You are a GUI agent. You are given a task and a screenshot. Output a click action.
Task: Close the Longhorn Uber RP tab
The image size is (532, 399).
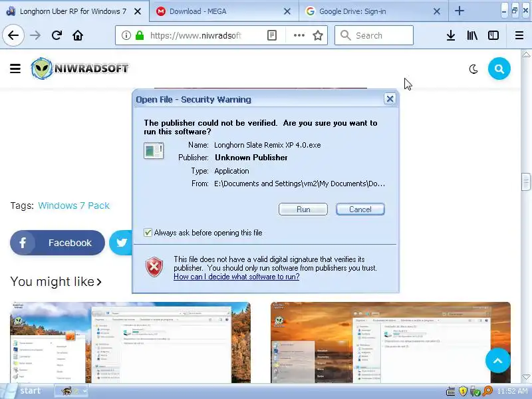click(x=138, y=11)
